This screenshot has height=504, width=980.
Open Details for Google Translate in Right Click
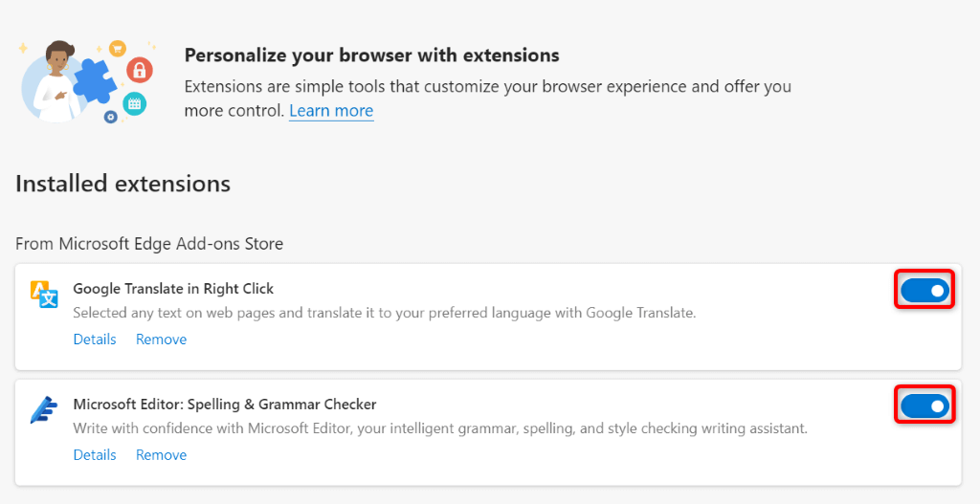(95, 340)
